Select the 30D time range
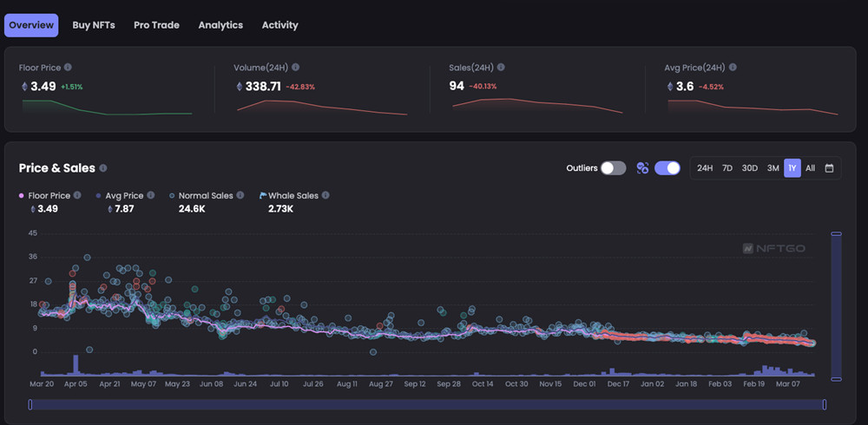Viewport: 868px width, 425px height. 749,168
